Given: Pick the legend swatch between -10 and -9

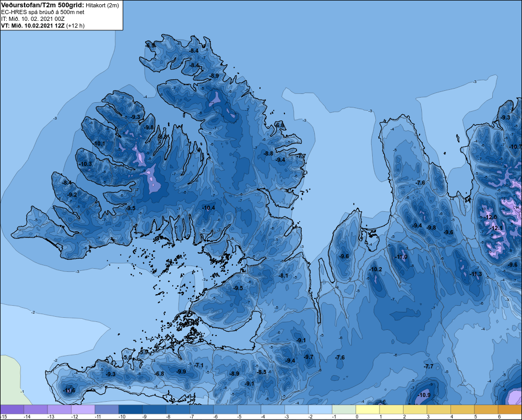Looking at the screenshot, I should (130, 410).
